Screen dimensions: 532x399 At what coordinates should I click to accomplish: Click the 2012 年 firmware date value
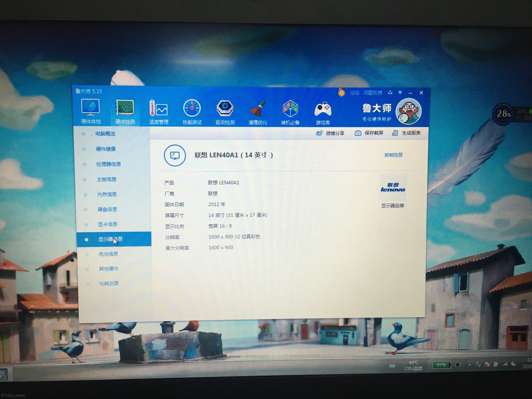[217, 204]
